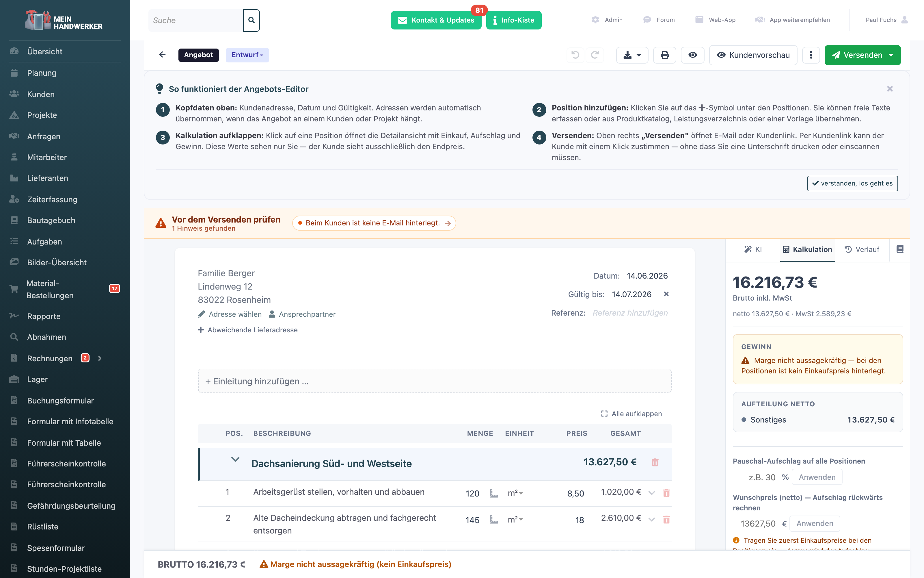Print the offer via printer icon

pyautogui.click(x=665, y=55)
